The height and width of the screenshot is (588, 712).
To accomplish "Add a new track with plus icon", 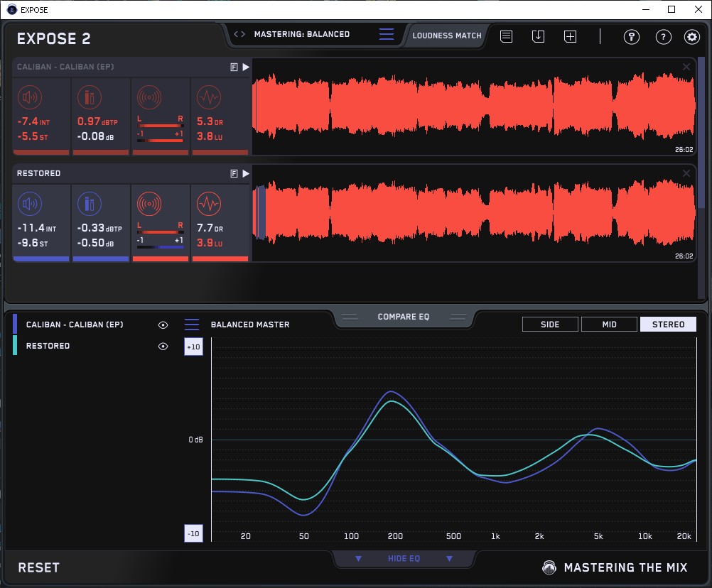I will (570, 36).
